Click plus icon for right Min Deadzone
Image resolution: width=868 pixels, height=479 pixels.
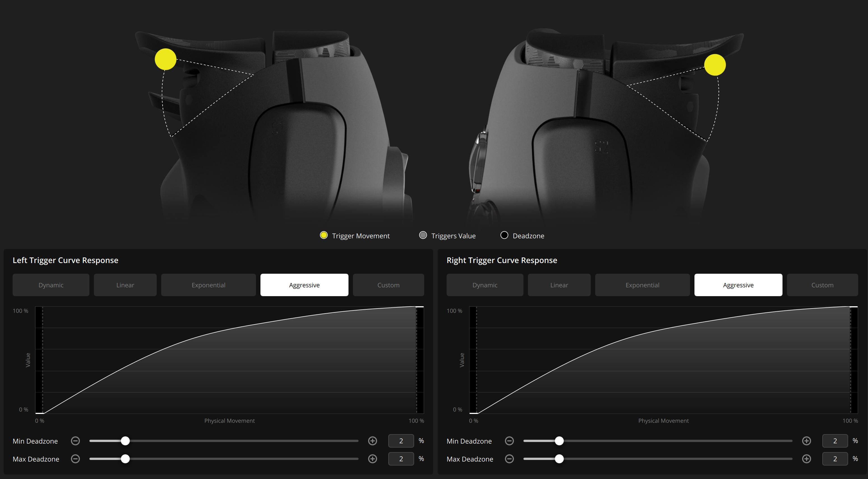tap(806, 441)
